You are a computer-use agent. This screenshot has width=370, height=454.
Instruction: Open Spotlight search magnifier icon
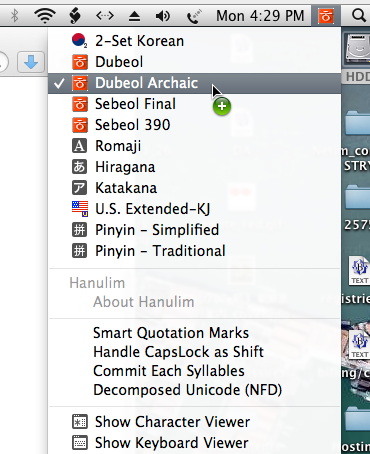coord(359,15)
